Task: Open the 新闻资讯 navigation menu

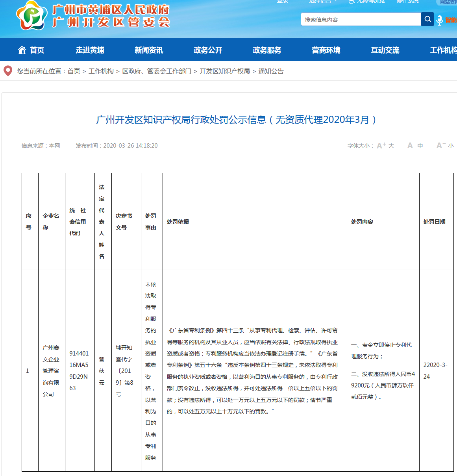Action: (149, 50)
